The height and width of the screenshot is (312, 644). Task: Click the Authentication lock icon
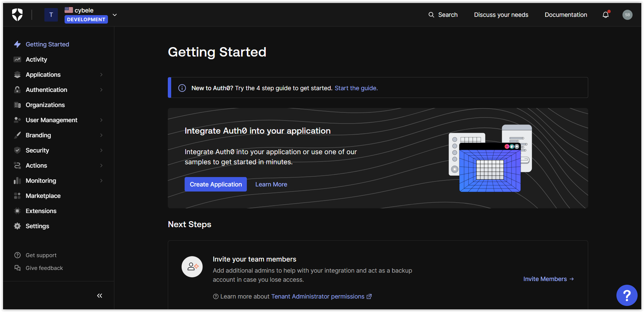17,90
